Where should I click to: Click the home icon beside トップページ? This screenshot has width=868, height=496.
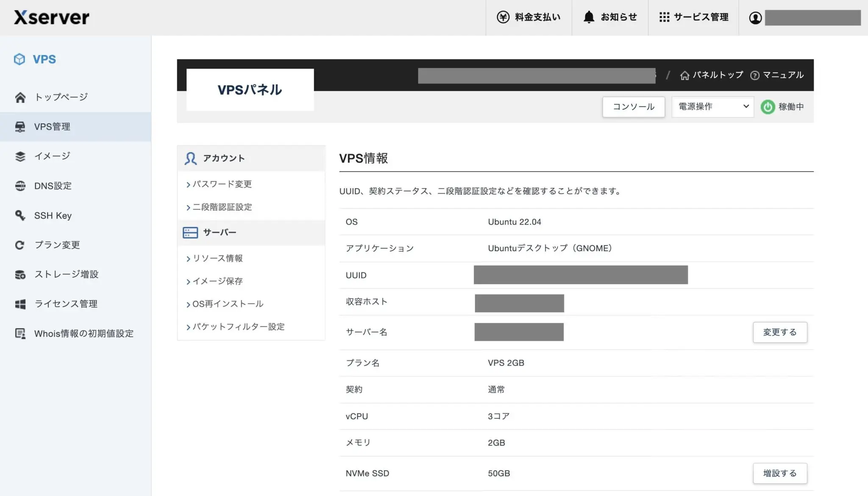coord(20,97)
